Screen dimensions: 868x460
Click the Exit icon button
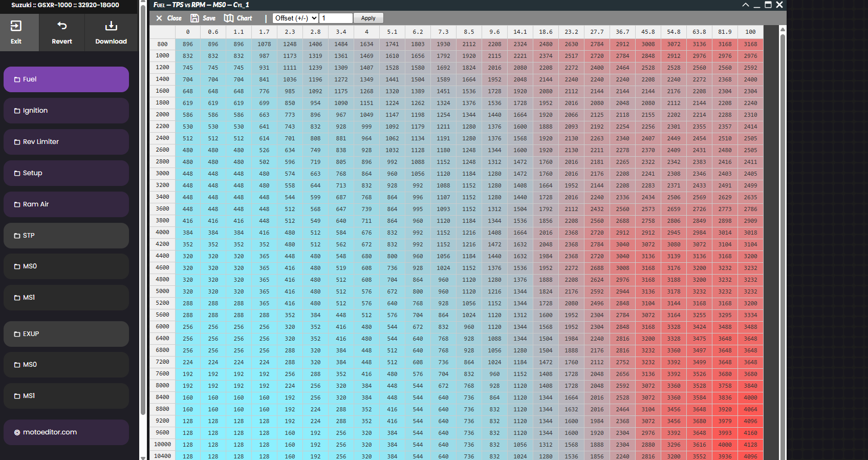point(16,26)
